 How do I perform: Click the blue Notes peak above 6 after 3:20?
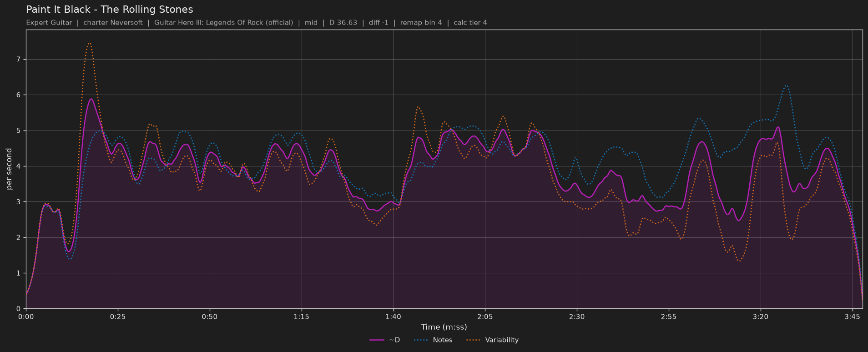pos(786,85)
